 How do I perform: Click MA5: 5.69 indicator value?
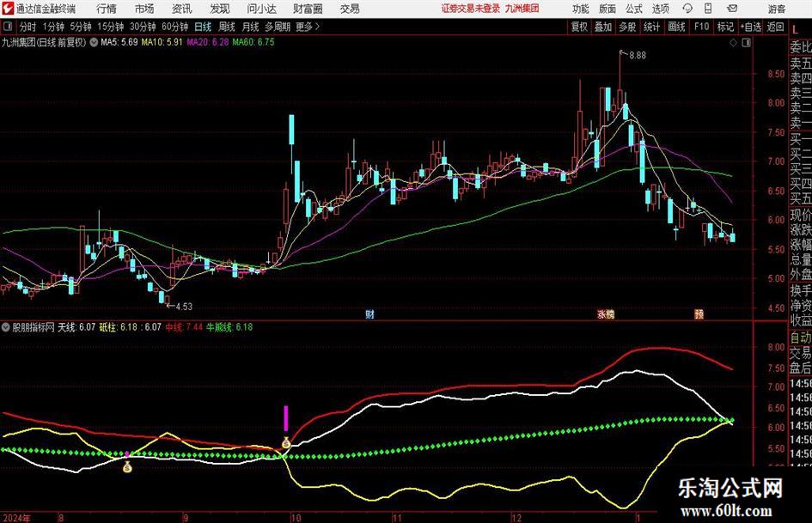point(119,42)
